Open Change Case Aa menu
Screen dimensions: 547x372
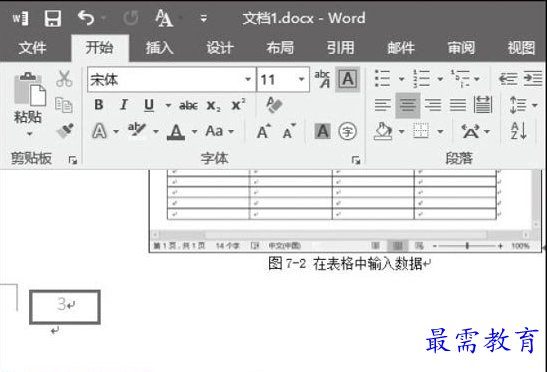tap(219, 132)
